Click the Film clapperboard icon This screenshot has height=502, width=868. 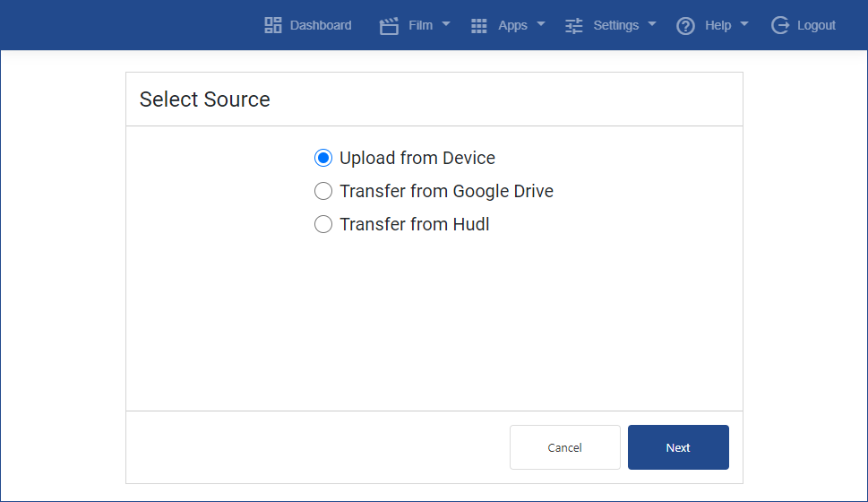389,25
